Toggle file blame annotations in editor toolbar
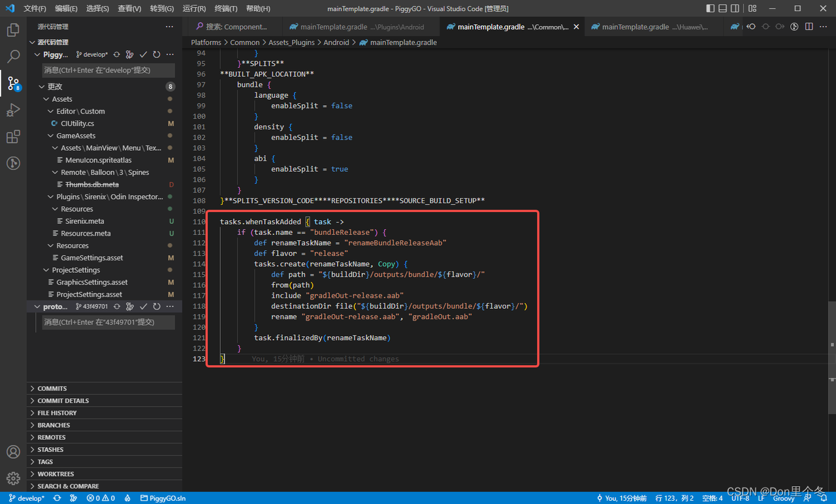 pos(794,27)
